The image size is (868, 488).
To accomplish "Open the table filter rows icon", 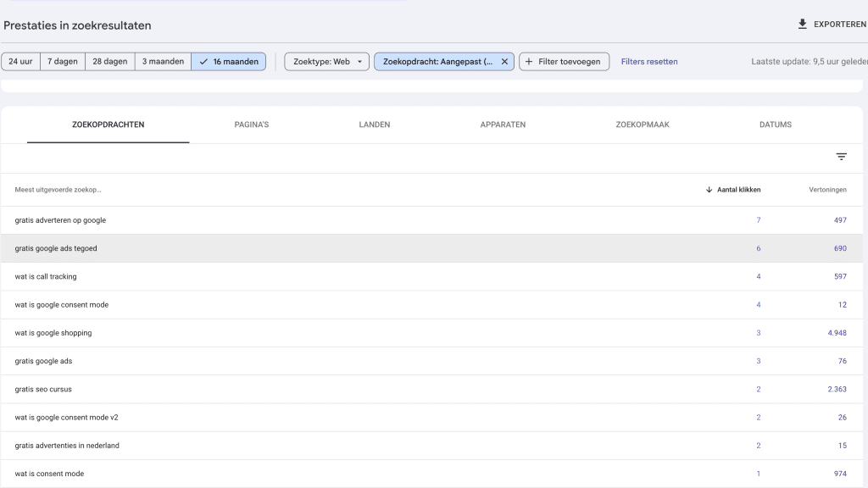I will pyautogui.click(x=842, y=157).
